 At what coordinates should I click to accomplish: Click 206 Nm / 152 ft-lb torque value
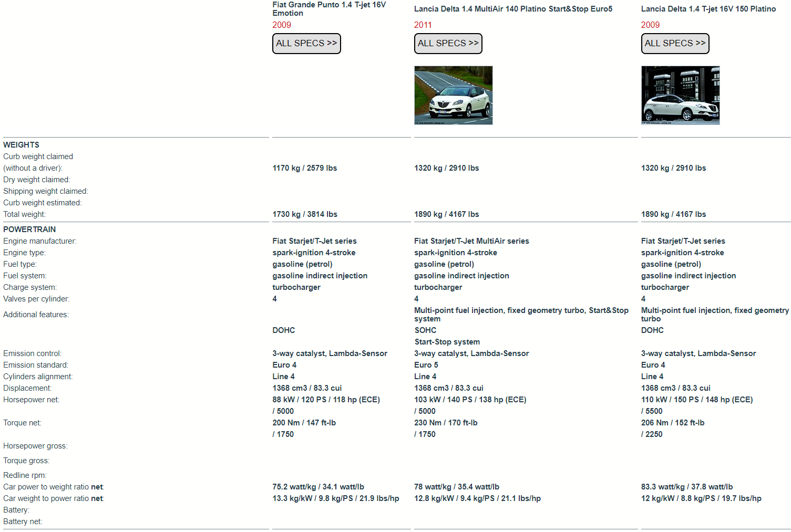[673, 423]
